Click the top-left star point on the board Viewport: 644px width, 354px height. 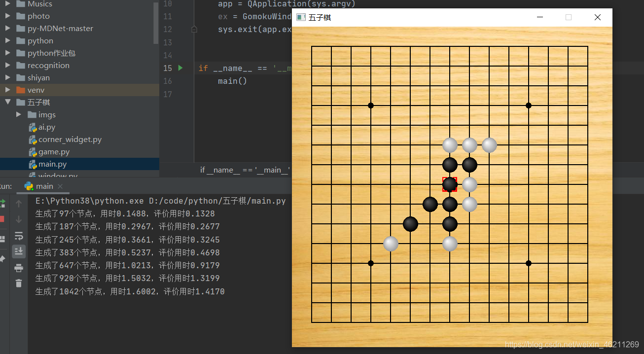(371, 106)
